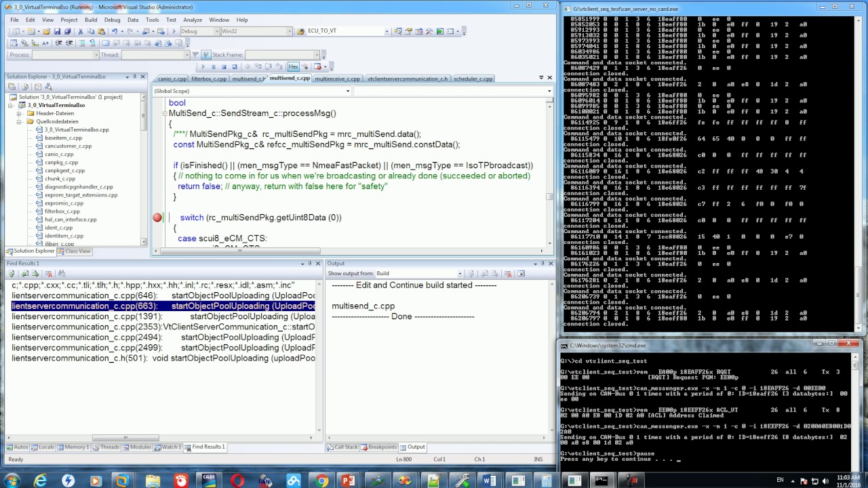Viewport: 868px width, 488px height.
Task: Open the Autos tab
Action: coord(18,447)
